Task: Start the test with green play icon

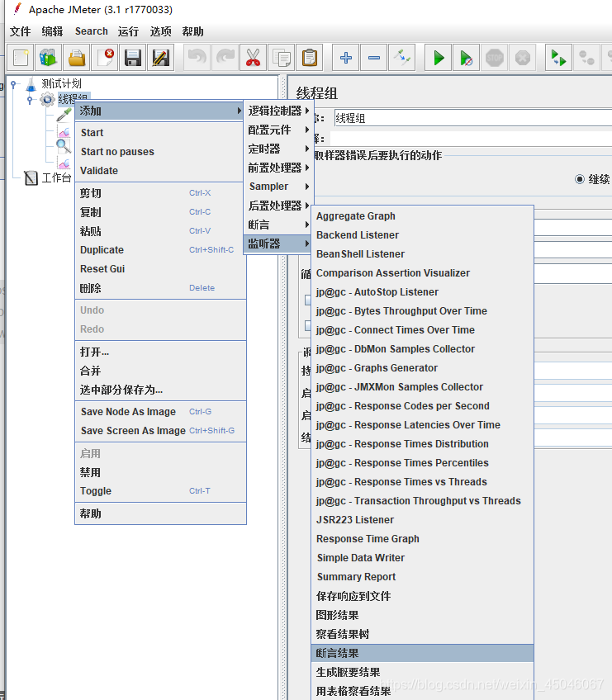Action: click(x=439, y=58)
